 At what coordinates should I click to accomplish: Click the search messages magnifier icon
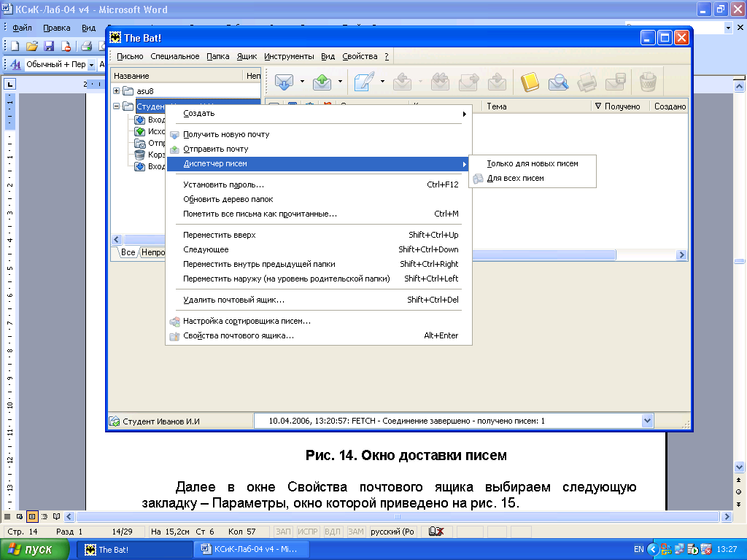[558, 82]
